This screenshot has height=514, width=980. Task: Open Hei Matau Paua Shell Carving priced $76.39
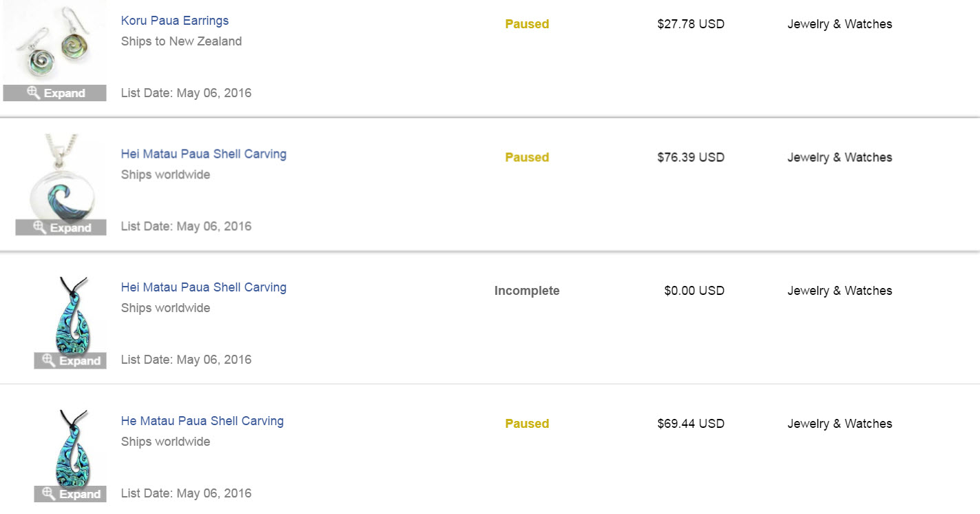[x=204, y=154]
